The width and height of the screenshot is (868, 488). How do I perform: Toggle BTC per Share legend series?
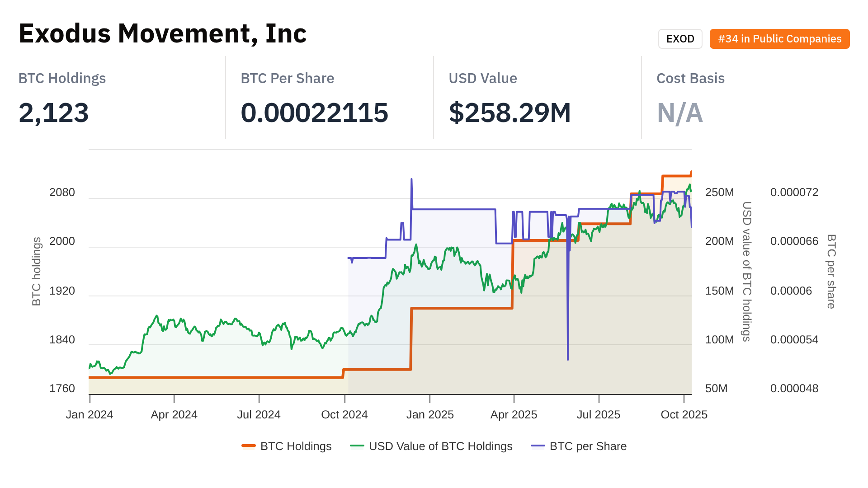588,446
